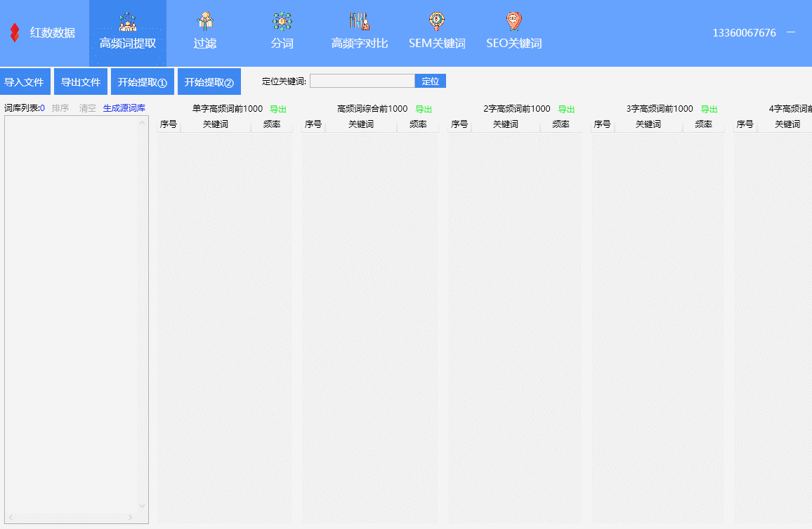Open the 高频词提取 module icon
Screen dimensions: 812x529
pyautogui.click(x=128, y=22)
